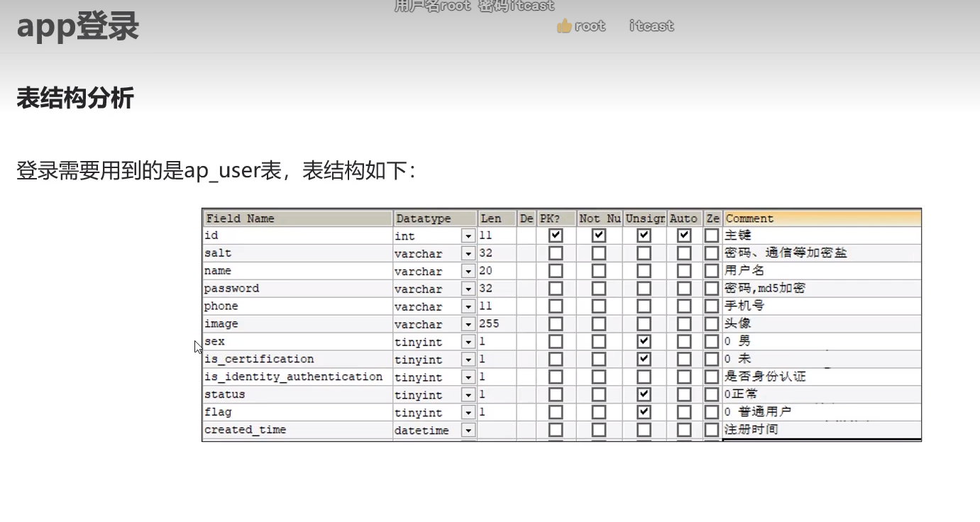Disable Auto increment checkbox for id
This screenshot has width=980, height=522.
(x=684, y=235)
